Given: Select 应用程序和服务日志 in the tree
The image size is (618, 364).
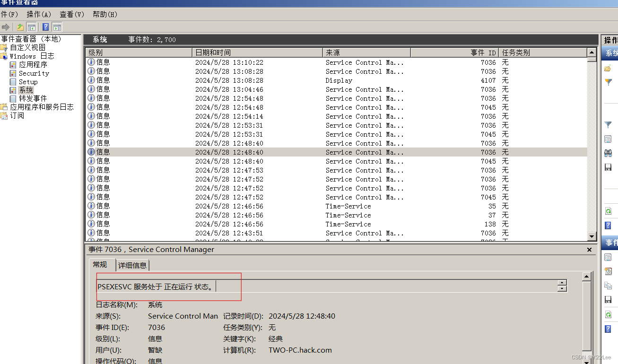Looking at the screenshot, I should pos(42,107).
